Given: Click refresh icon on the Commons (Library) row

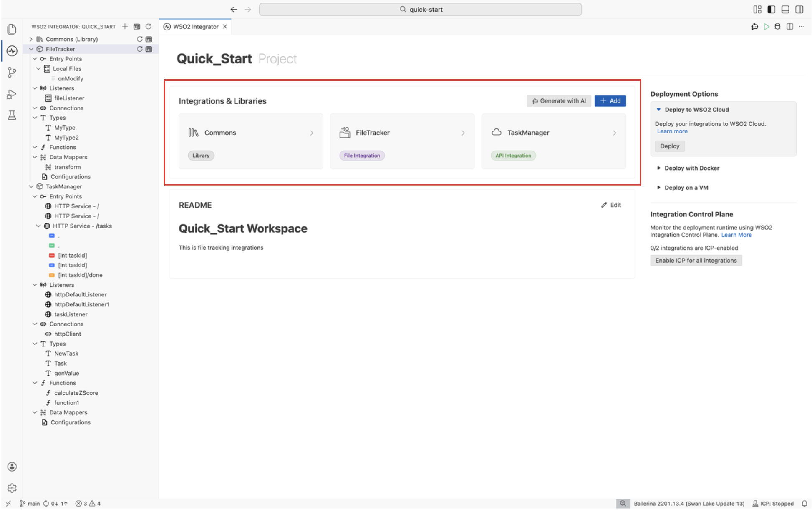Looking at the screenshot, I should tap(140, 39).
